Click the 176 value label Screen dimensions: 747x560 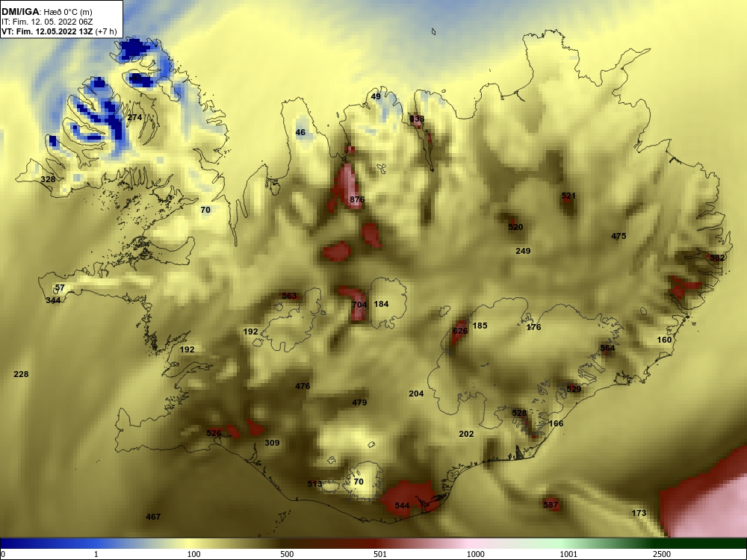pos(533,327)
